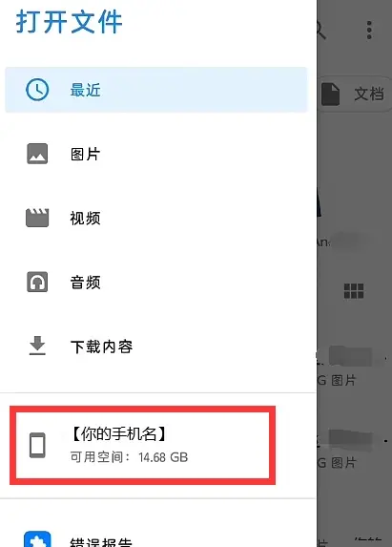Screen dimensions: 392x547
Task: Select the 文档 filter chip
Action: [x=355, y=95]
